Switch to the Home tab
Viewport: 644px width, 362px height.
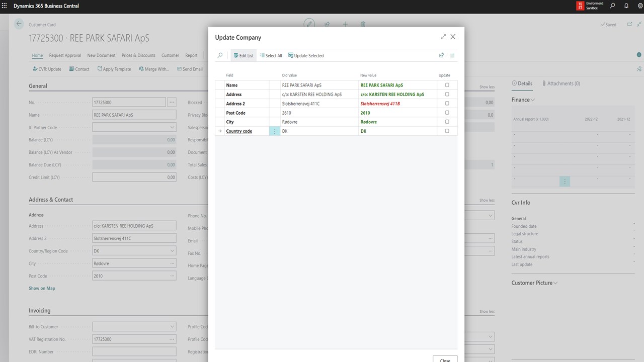pos(37,55)
